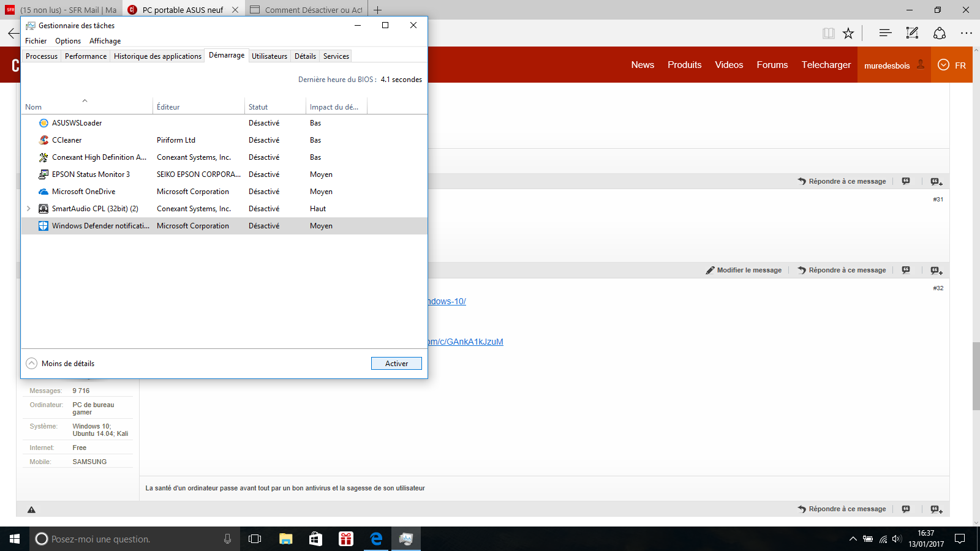
Task: Click the ASUSWSLoader startup icon
Action: (43, 123)
